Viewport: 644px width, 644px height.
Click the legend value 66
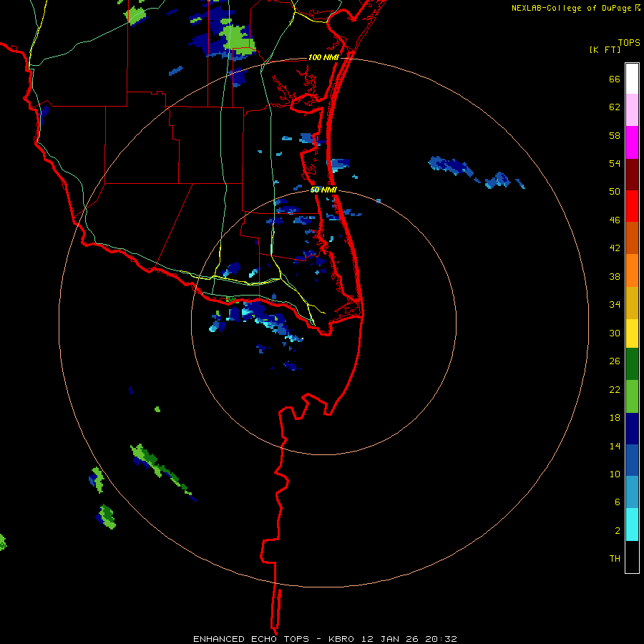[x=615, y=79]
